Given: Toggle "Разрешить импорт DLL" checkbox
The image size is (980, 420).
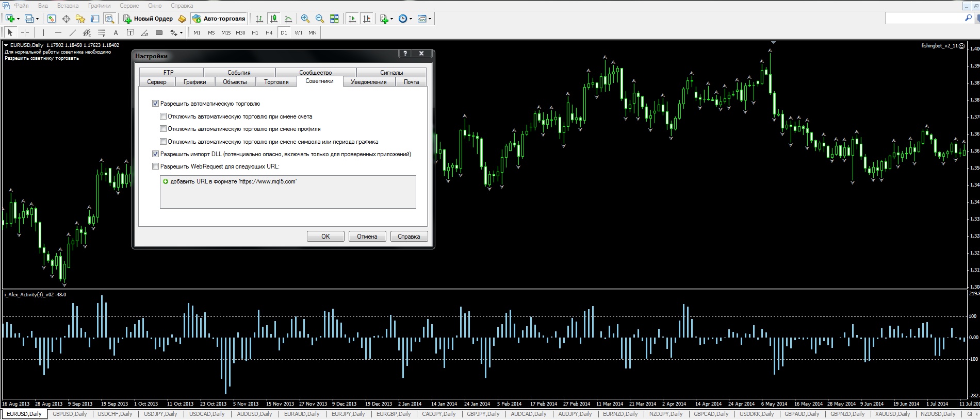Looking at the screenshot, I should (155, 154).
